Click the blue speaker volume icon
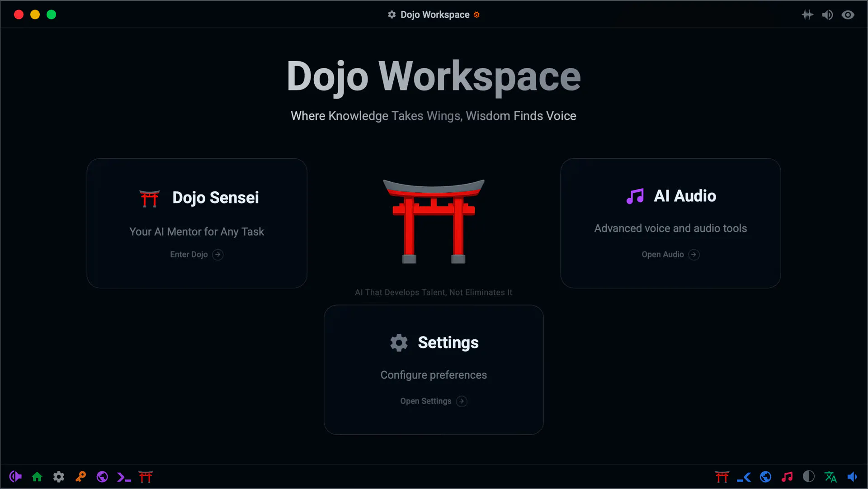 852,476
